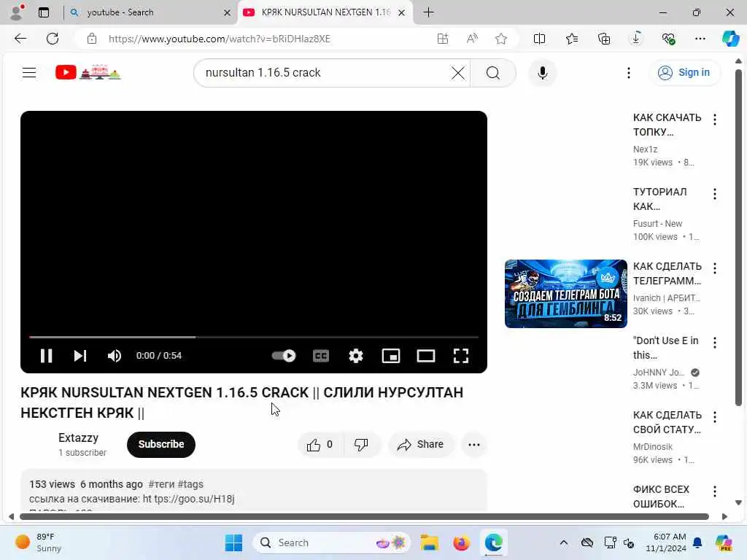
Task: Open Windows Start menu
Action: point(233,542)
